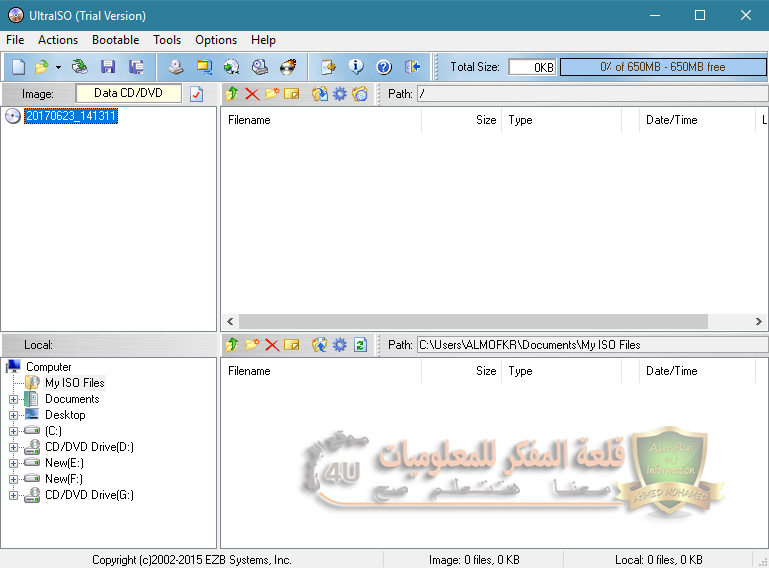Click the rename icon in the Image pane toolbar
This screenshot has width=769, height=568.
(x=291, y=94)
